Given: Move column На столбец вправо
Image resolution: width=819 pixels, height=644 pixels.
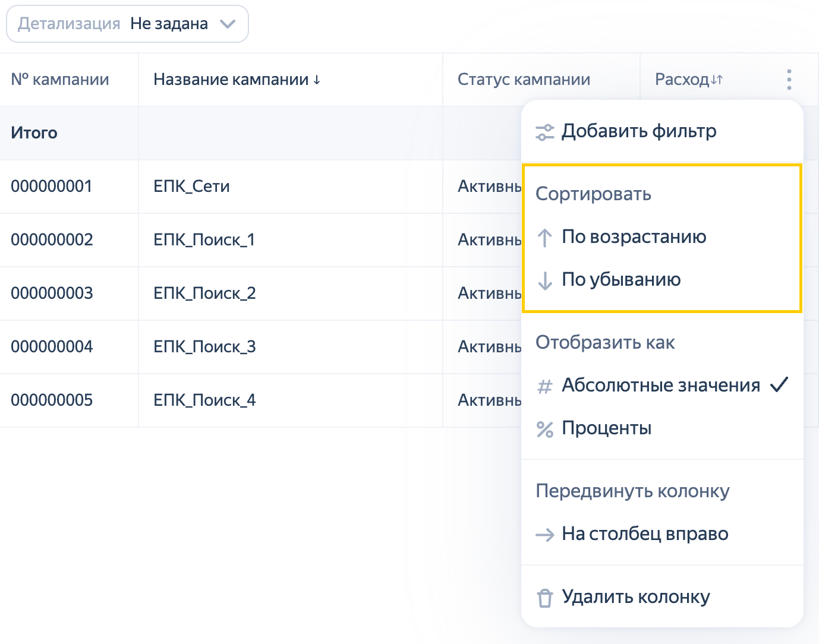Looking at the screenshot, I should click(662, 533).
